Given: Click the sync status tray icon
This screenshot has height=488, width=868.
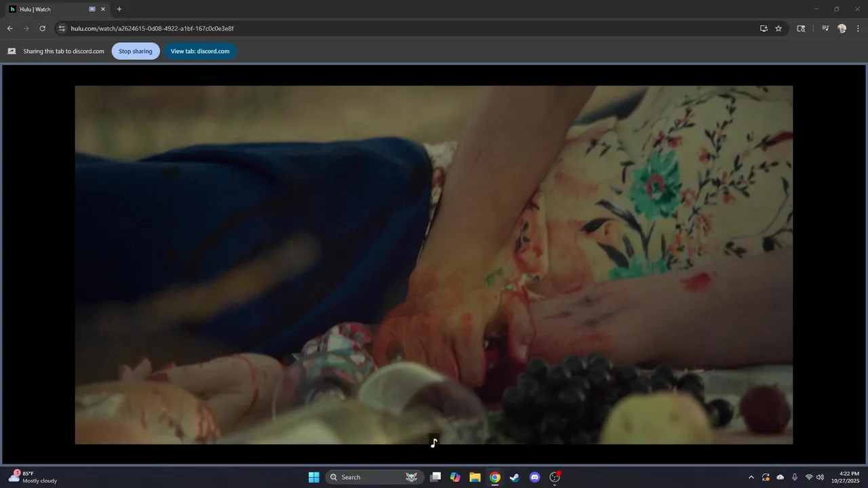Looking at the screenshot, I should (x=766, y=477).
